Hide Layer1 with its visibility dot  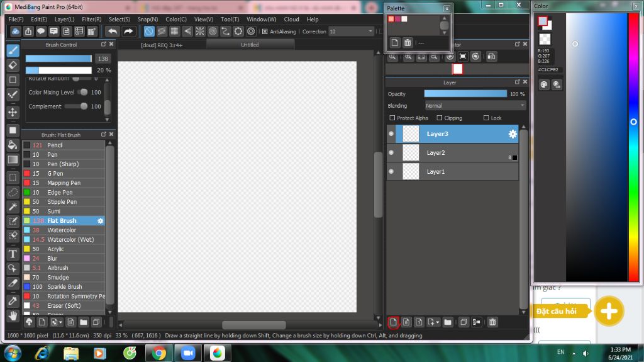(x=391, y=171)
